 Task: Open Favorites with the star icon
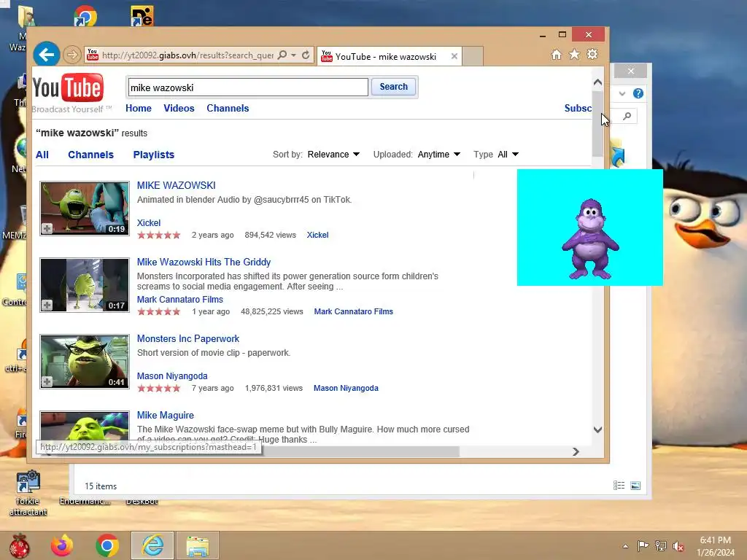tap(575, 54)
